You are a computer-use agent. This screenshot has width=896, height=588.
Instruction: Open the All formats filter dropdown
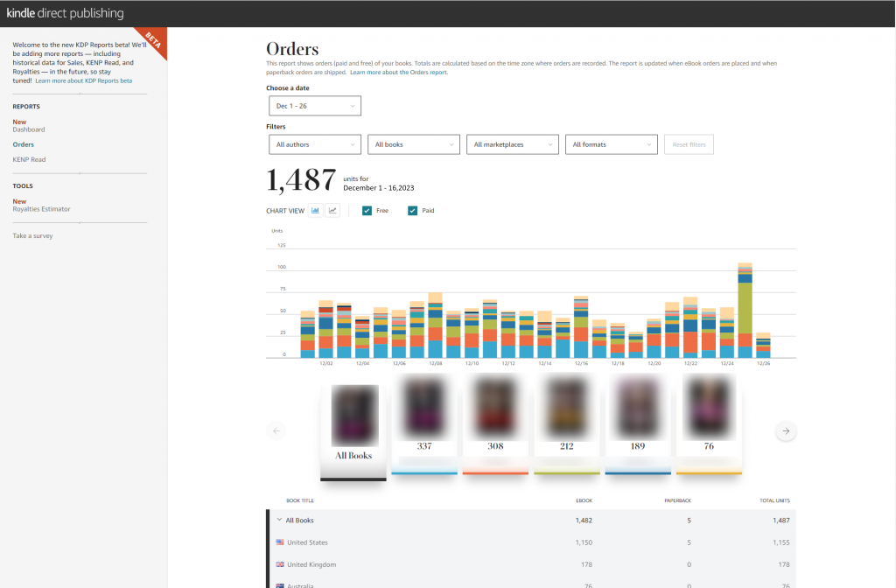tap(612, 144)
